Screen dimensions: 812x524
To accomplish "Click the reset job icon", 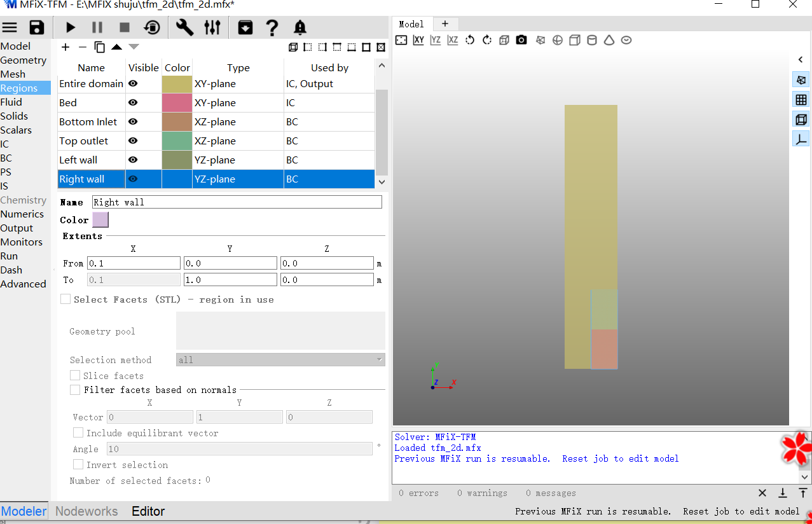I will [x=152, y=27].
